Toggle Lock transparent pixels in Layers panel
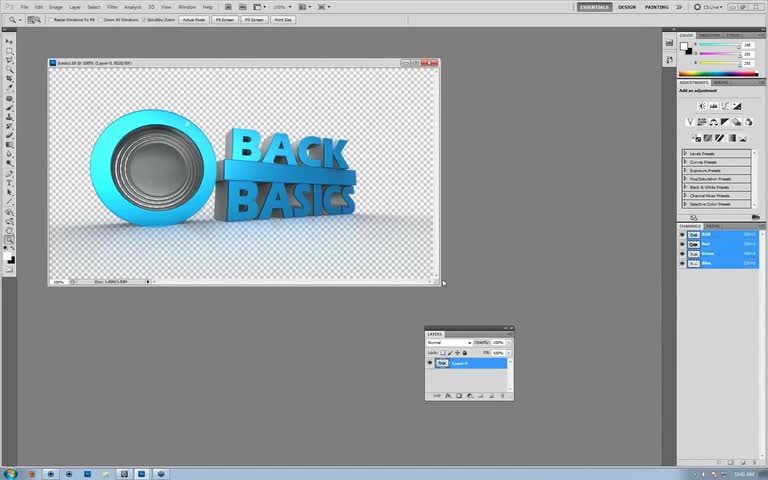The height and width of the screenshot is (480, 768). tap(443, 353)
